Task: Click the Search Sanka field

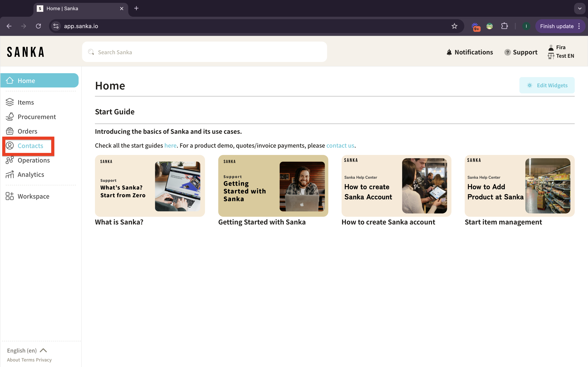Action: [x=204, y=52]
